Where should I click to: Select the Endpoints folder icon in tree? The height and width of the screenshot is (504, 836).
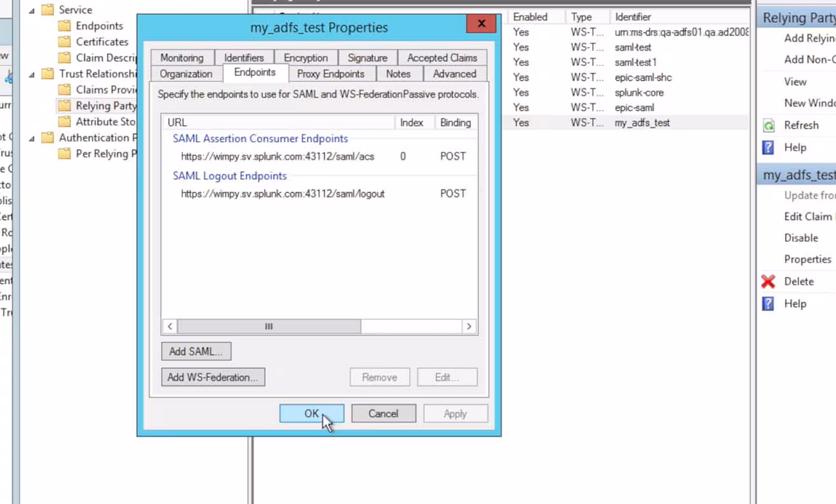pos(64,26)
